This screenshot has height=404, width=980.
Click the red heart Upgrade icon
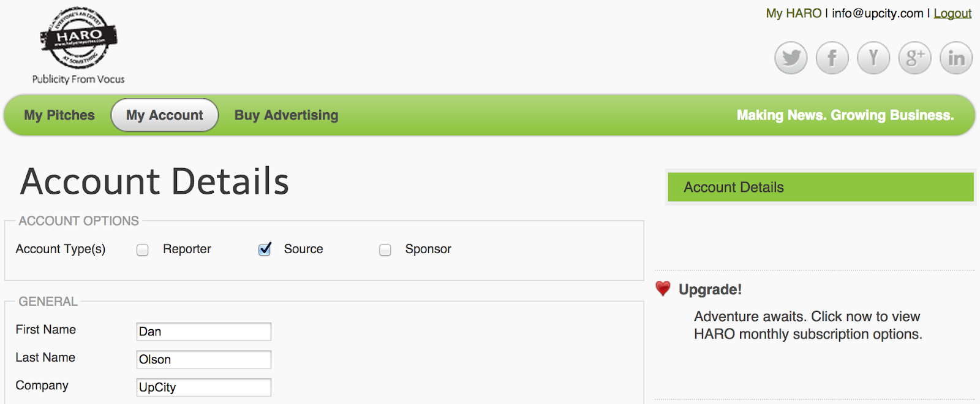pyautogui.click(x=663, y=289)
